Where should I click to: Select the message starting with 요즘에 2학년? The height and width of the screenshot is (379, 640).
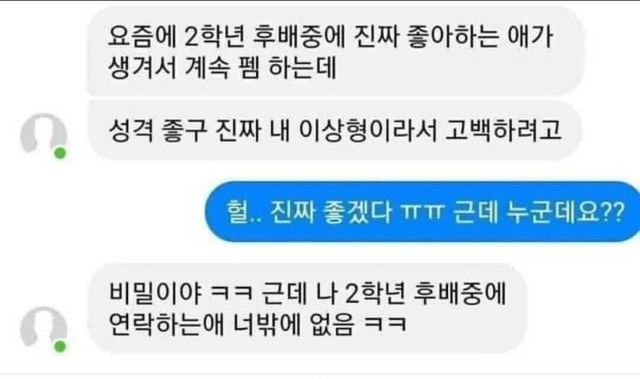[336, 51]
